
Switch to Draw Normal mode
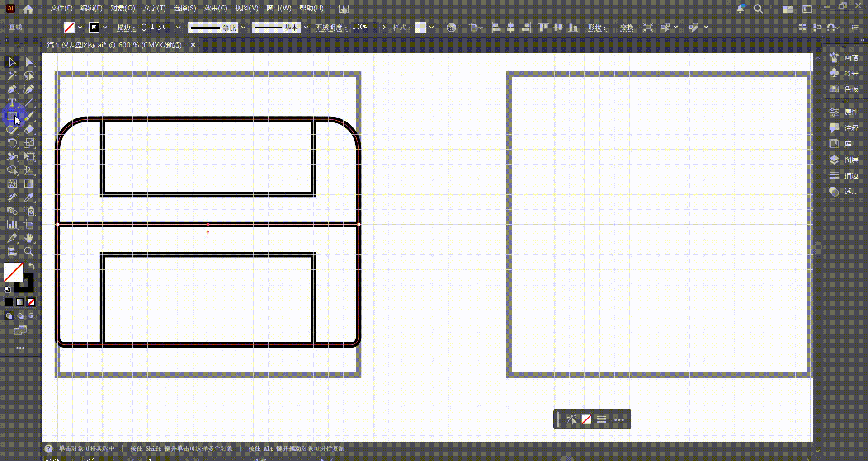pos(9,316)
